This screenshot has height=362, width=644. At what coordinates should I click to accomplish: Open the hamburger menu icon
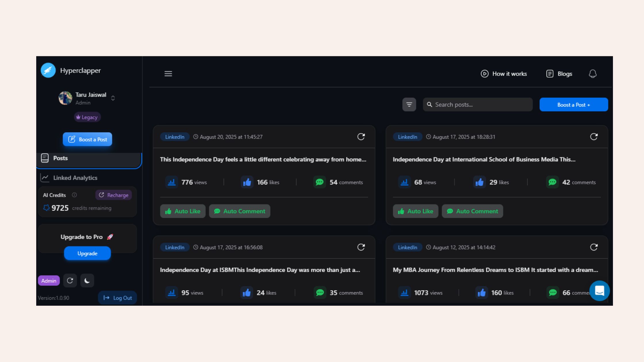point(168,74)
